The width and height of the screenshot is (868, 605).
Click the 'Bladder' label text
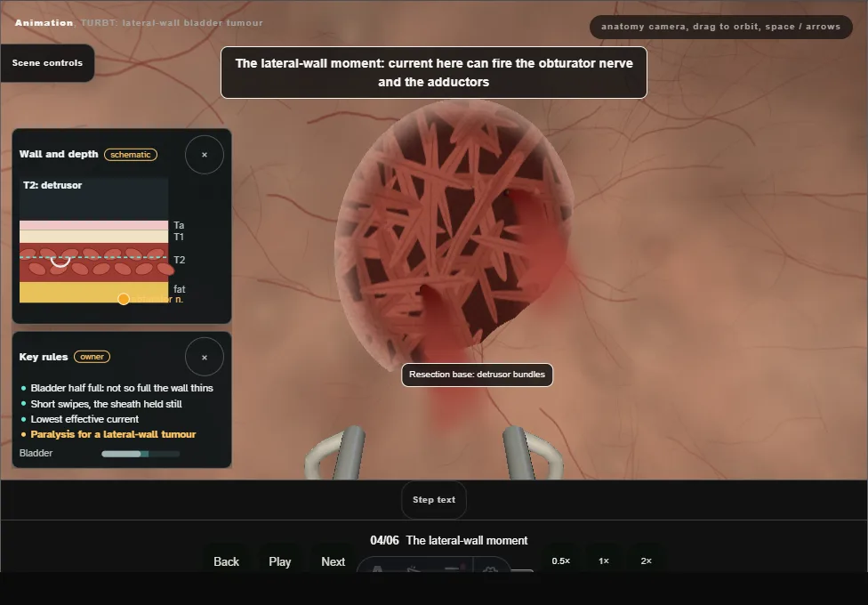(36, 453)
